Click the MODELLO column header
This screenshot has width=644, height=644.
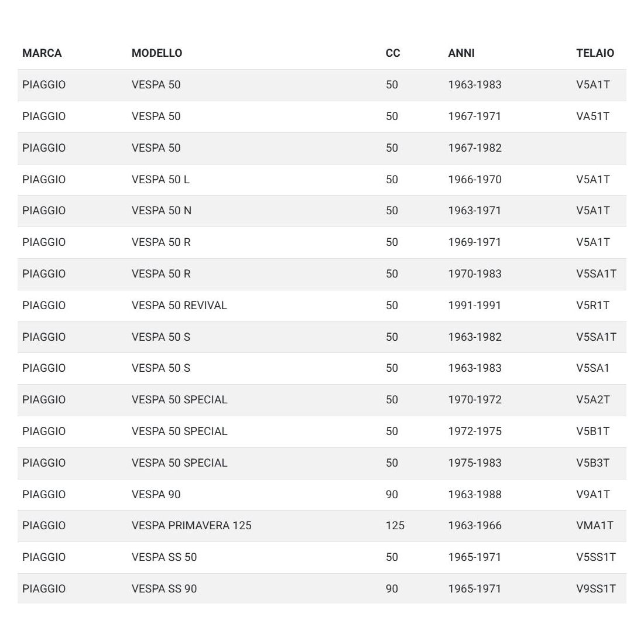pos(156,53)
